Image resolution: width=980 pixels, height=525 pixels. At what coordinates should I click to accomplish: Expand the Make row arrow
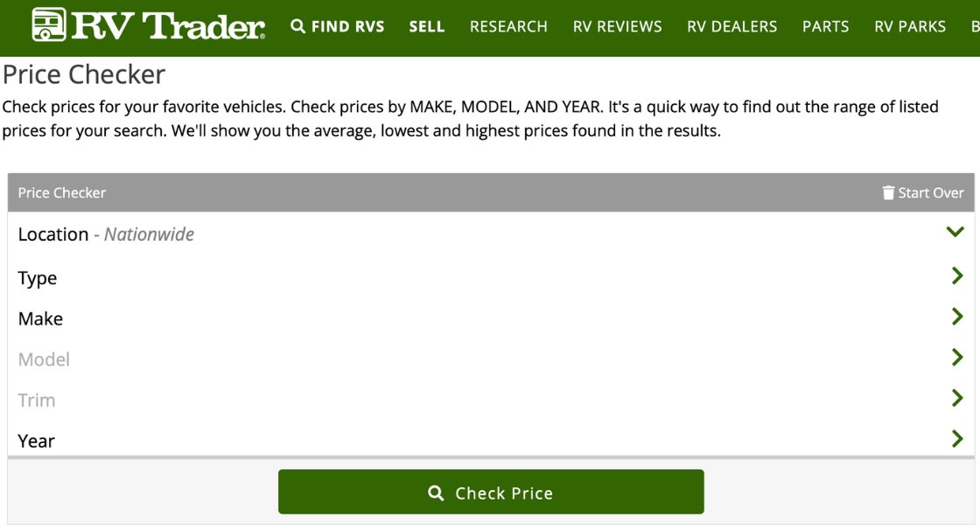[956, 317]
